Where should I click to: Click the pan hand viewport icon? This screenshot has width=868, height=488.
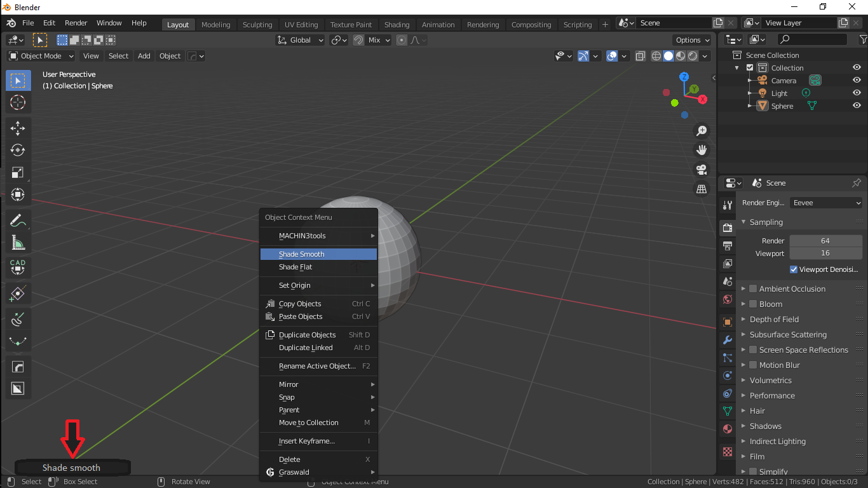[x=702, y=151]
